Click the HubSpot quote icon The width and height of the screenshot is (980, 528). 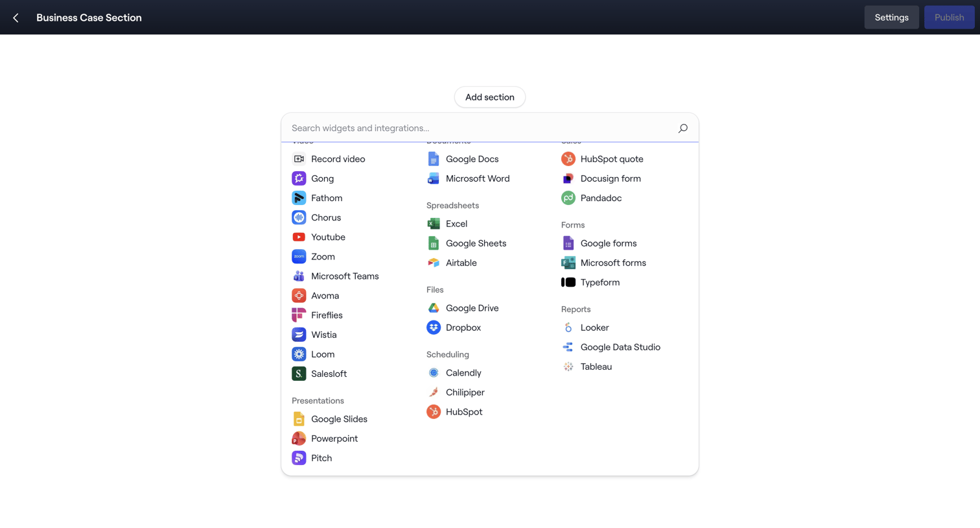coord(568,159)
